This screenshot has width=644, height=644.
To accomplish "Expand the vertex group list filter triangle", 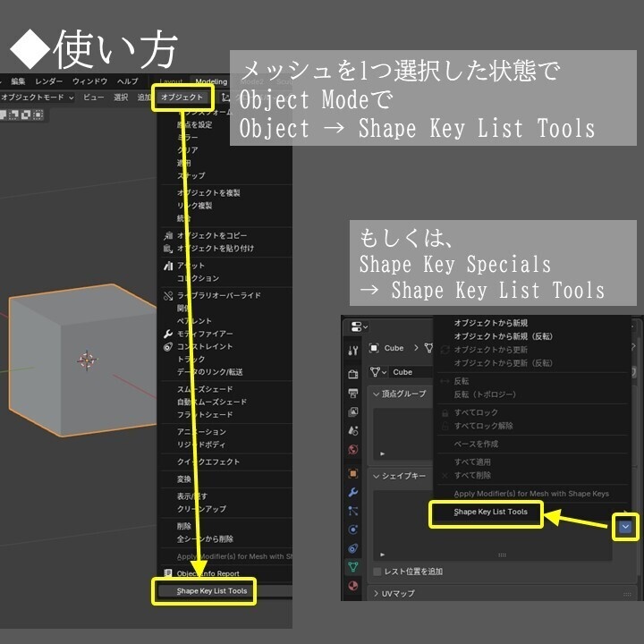I will click(x=383, y=453).
